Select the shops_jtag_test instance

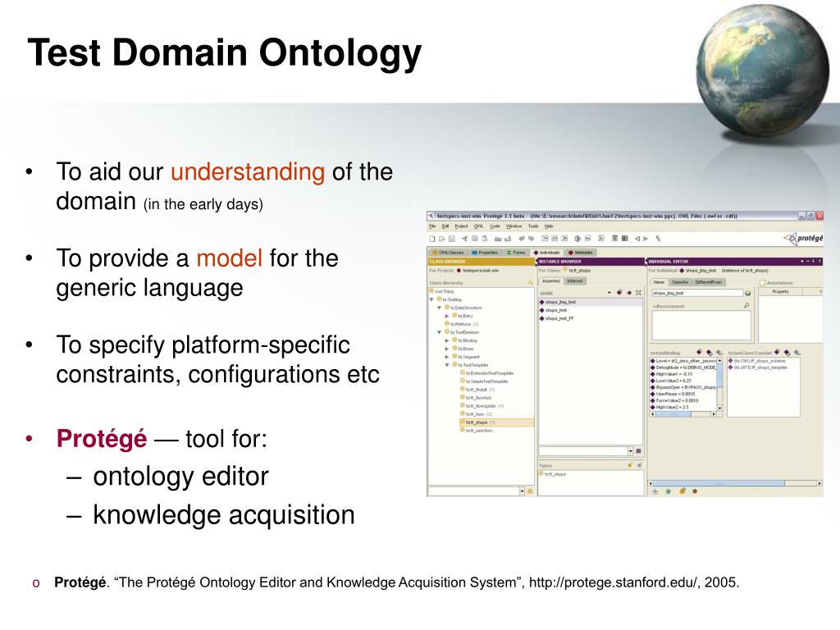click(x=591, y=302)
